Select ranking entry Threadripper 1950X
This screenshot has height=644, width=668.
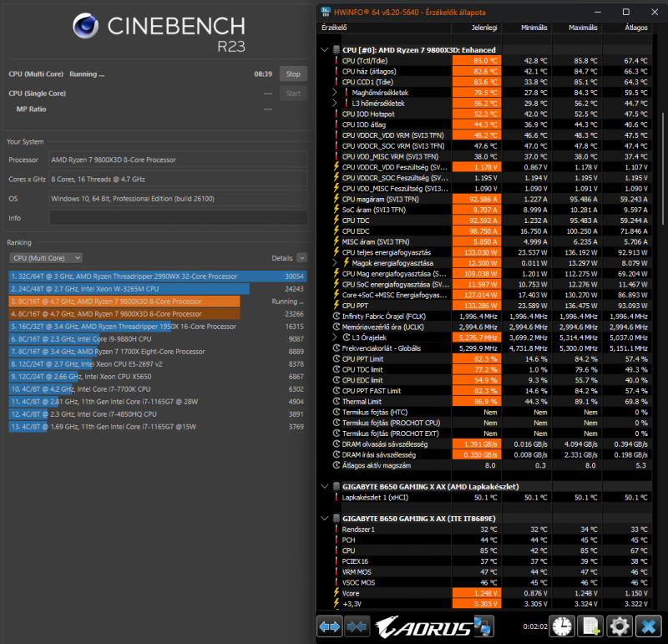[x=158, y=327]
